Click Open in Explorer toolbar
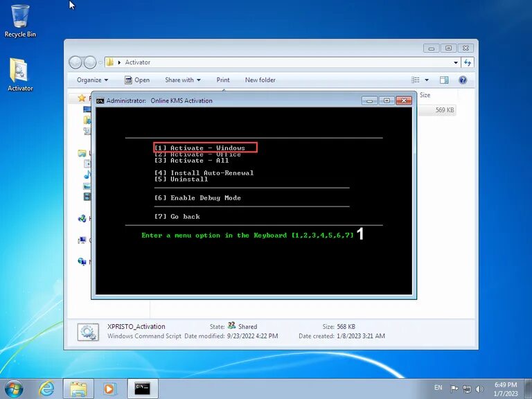 pos(137,80)
